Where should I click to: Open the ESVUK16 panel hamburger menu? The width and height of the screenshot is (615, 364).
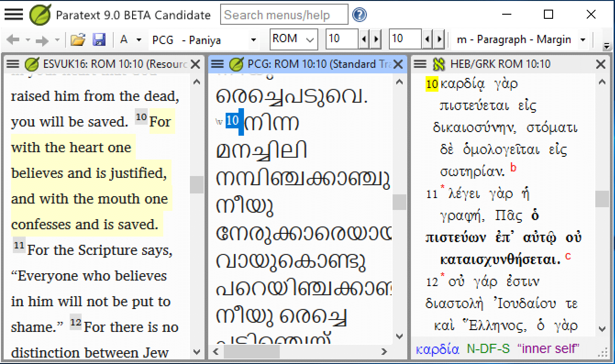click(13, 64)
